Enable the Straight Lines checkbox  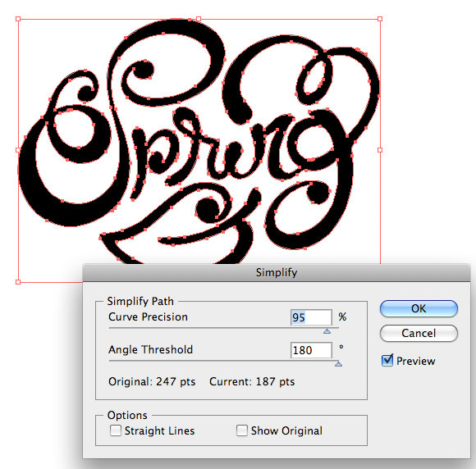click(116, 430)
